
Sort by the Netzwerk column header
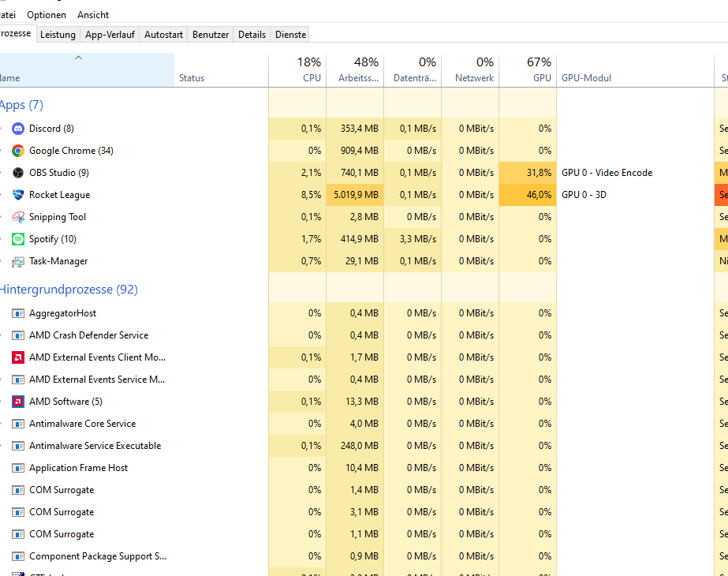(x=470, y=70)
